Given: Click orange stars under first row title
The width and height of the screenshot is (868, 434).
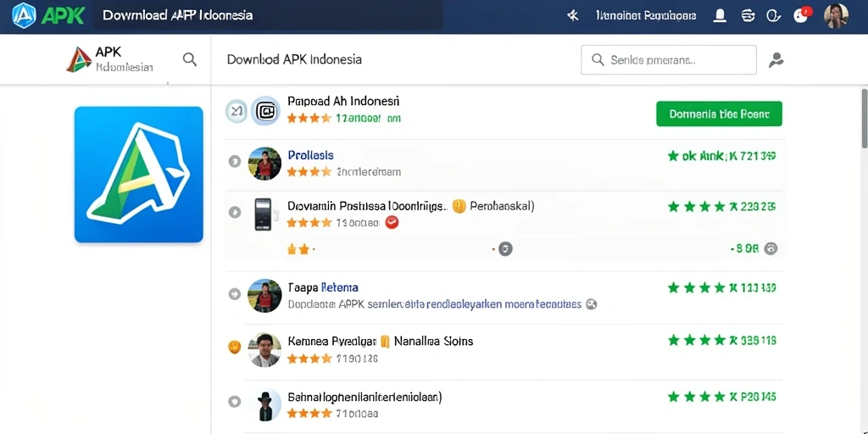Looking at the screenshot, I should 309,118.
